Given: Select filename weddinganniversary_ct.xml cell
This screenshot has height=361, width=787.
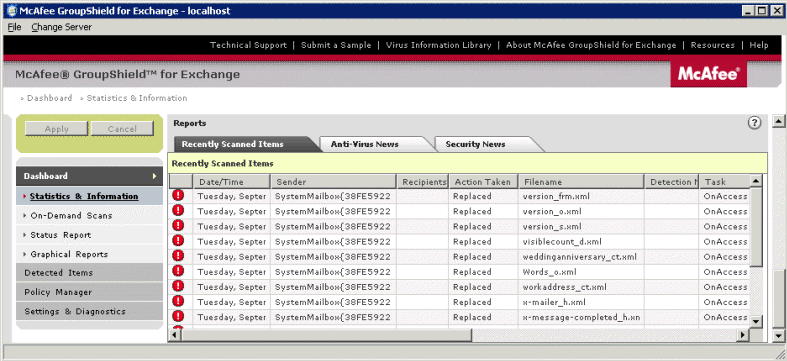Looking at the screenshot, I should pos(581,257).
